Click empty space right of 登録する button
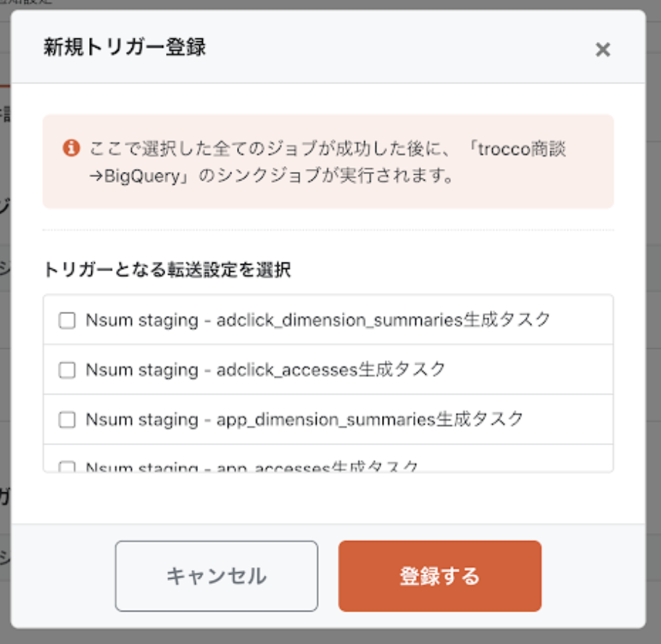 tap(593, 576)
